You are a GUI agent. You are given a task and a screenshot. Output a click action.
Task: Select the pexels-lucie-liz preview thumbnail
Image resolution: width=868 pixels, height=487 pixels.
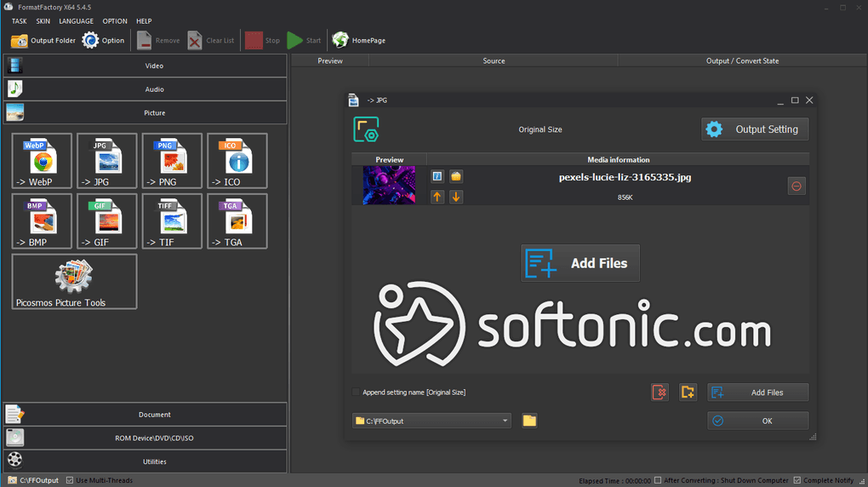pos(389,186)
